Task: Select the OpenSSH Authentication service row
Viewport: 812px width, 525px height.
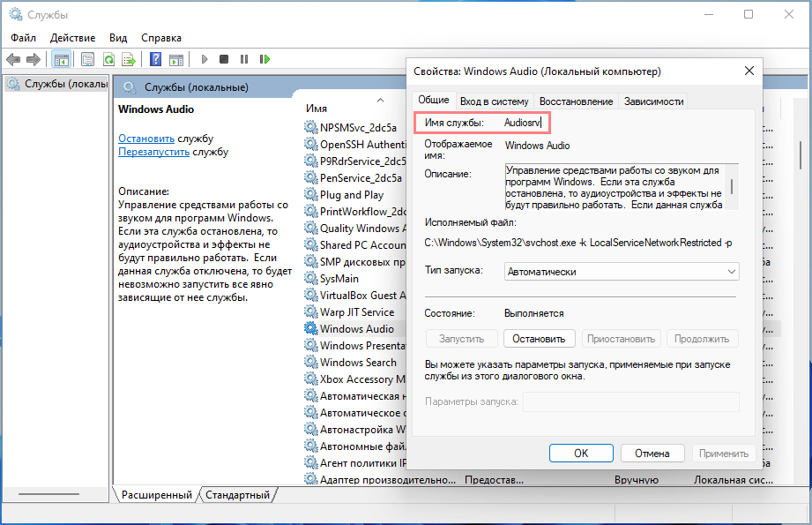Action: click(x=354, y=145)
